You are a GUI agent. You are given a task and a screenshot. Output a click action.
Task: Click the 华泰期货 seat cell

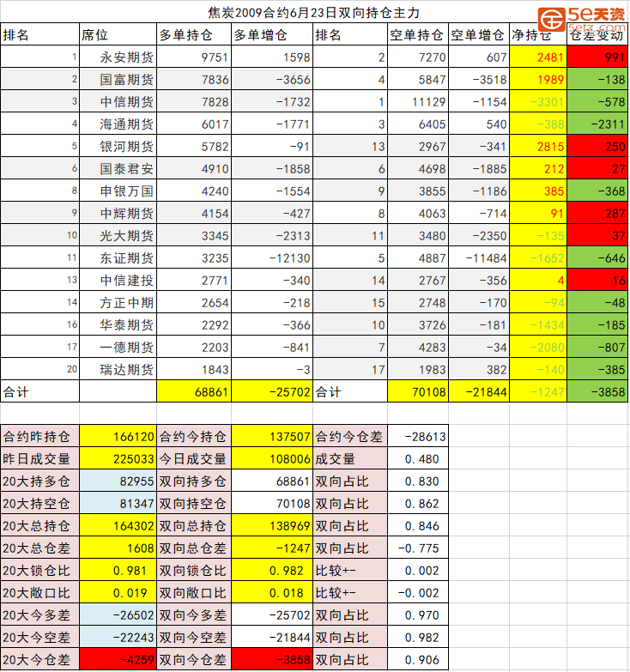point(118,324)
